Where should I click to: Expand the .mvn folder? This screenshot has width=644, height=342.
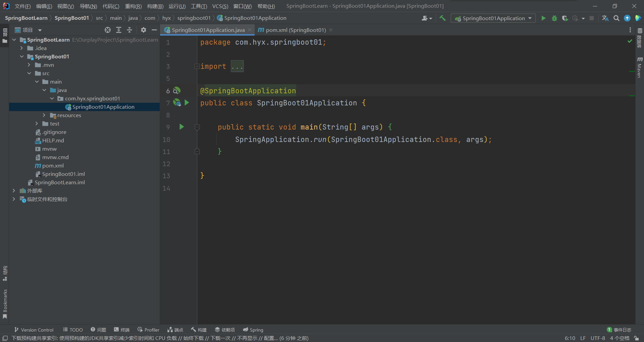pos(29,65)
